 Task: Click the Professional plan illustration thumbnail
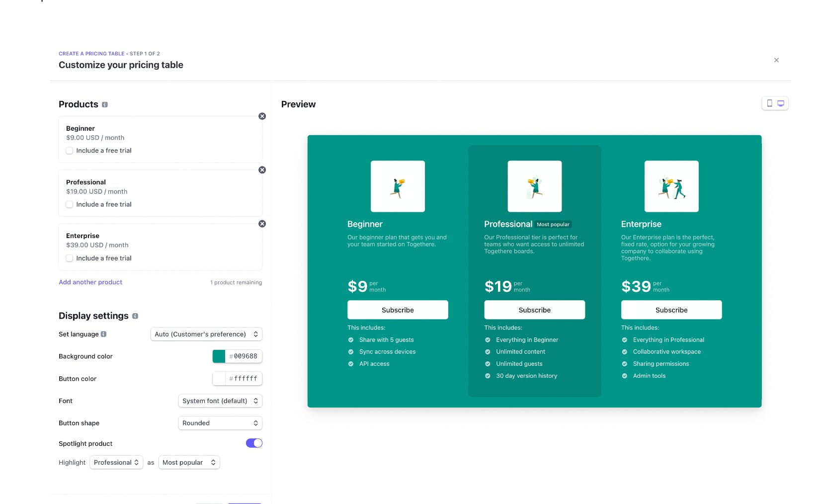535,186
